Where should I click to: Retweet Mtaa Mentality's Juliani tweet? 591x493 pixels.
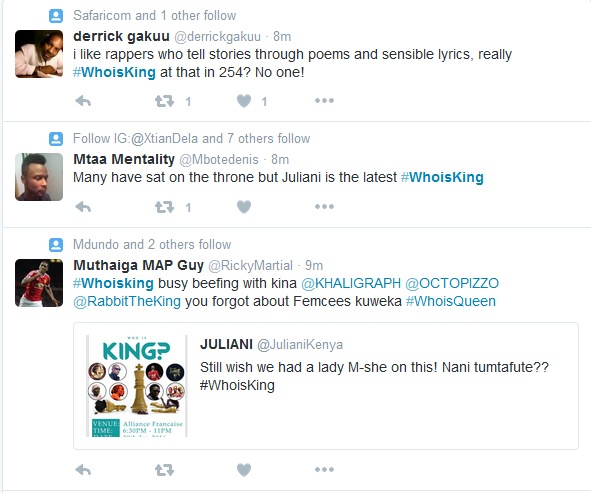click(x=165, y=207)
